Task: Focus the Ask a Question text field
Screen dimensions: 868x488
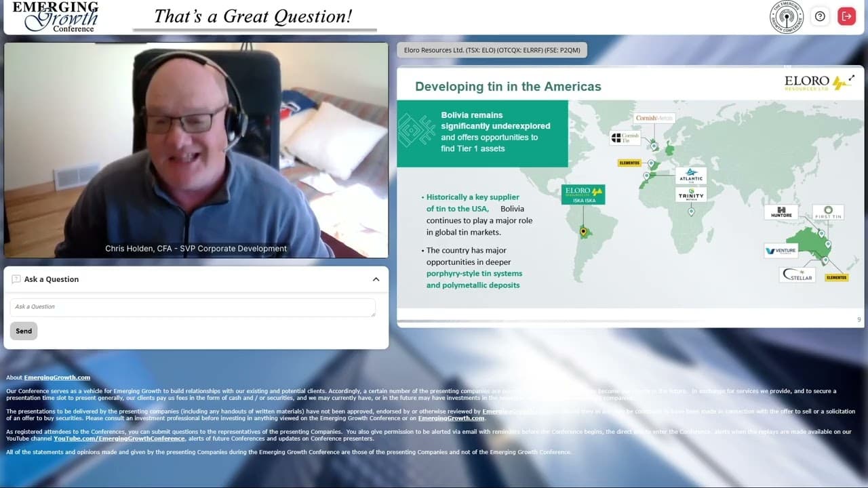Action: [x=193, y=307]
